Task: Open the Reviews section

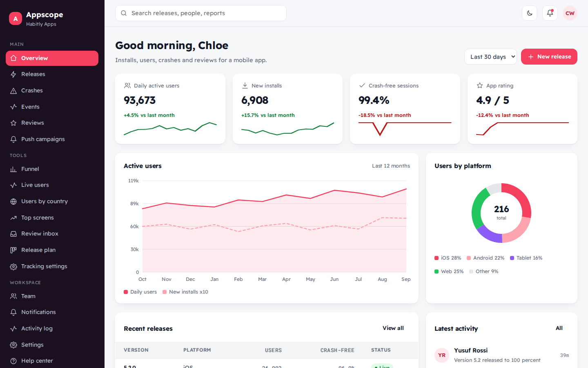Action: pos(52,123)
